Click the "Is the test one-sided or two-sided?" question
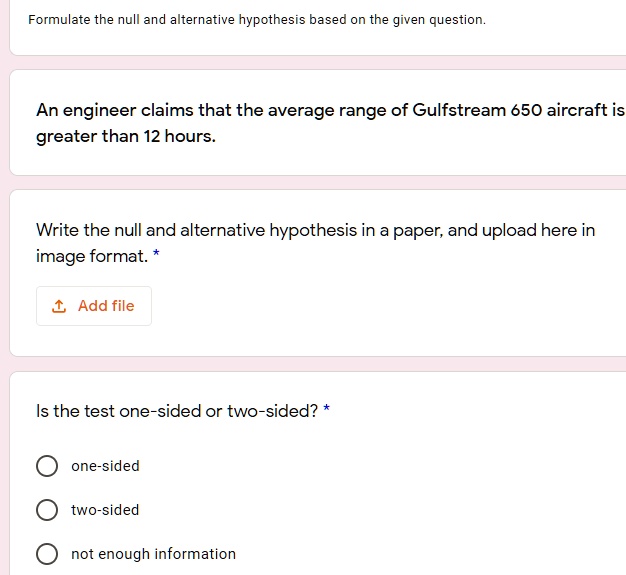This screenshot has height=575, width=626. point(175,411)
